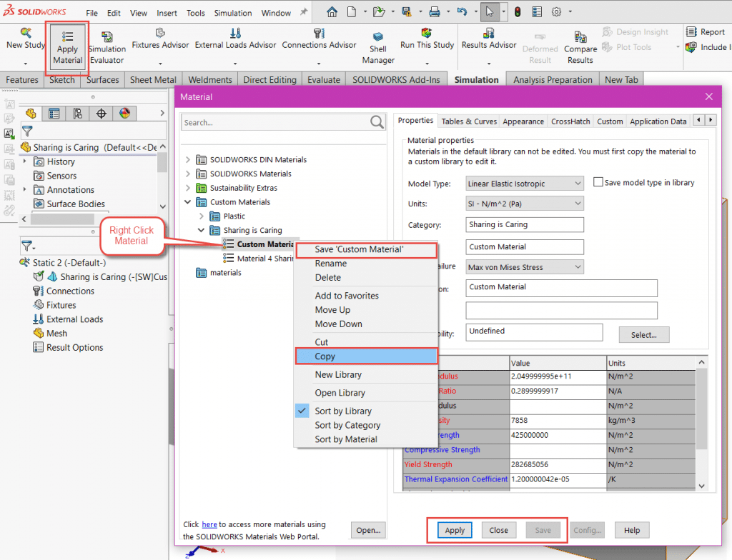732x560 pixels.
Task: Click the New Study icon
Action: 26,33
